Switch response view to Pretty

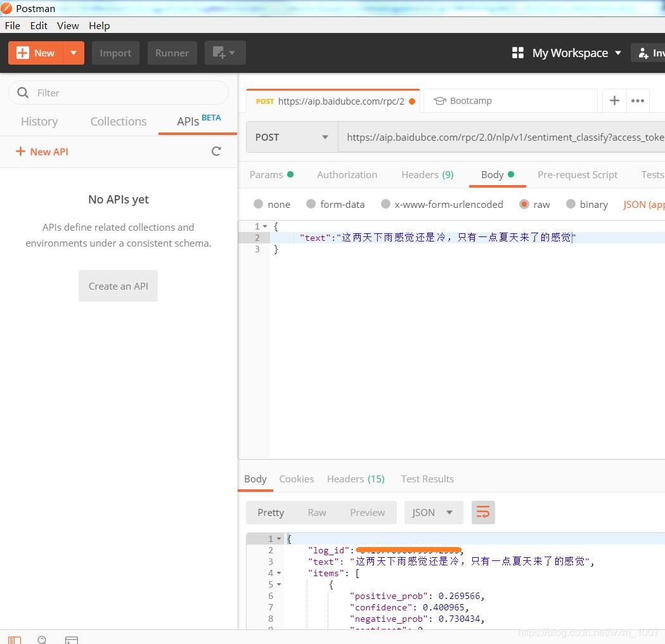[x=271, y=513]
